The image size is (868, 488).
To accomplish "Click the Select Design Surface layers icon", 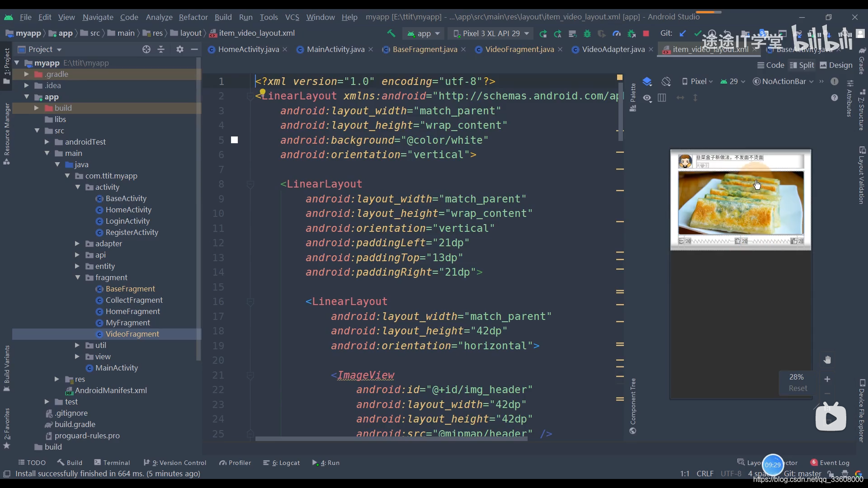I will tap(647, 81).
